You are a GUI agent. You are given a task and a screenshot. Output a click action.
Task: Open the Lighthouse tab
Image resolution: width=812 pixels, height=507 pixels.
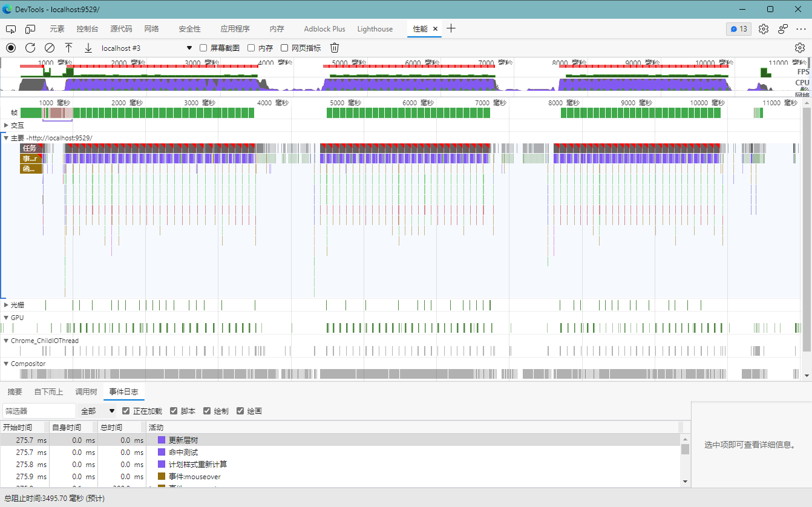[x=375, y=29]
